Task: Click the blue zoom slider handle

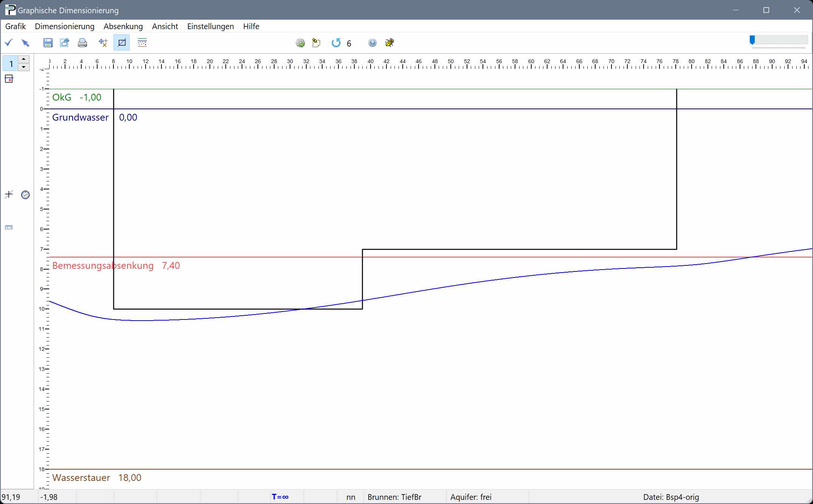Action: coord(752,40)
